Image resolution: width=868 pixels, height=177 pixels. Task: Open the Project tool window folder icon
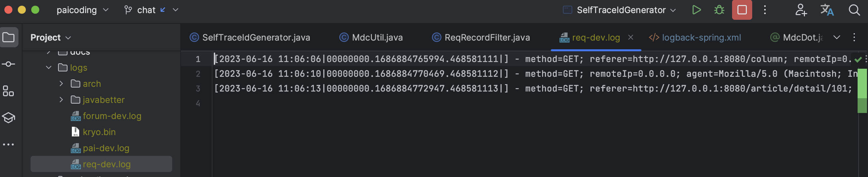pyautogui.click(x=9, y=37)
